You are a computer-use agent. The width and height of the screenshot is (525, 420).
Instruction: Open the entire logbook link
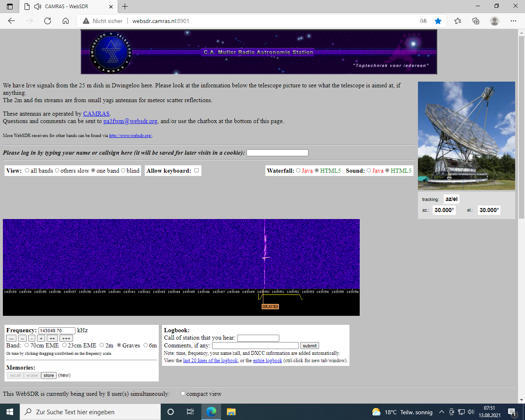tap(267, 361)
